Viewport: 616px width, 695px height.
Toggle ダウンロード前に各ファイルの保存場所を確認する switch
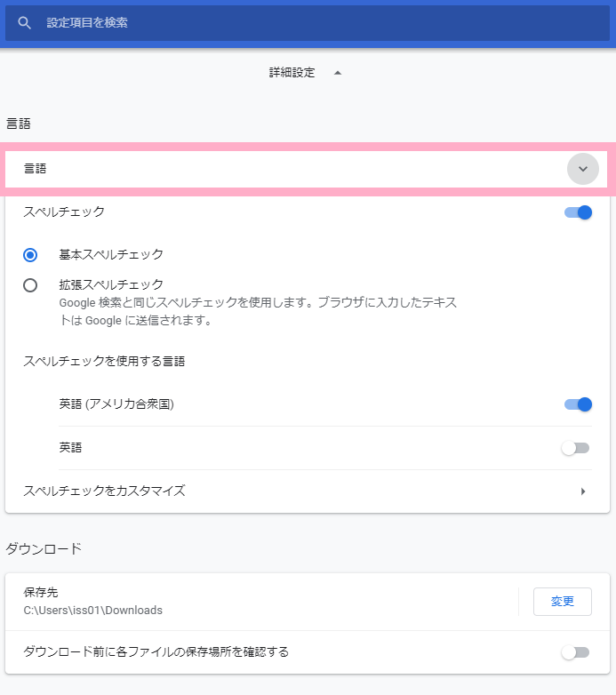[576, 652]
